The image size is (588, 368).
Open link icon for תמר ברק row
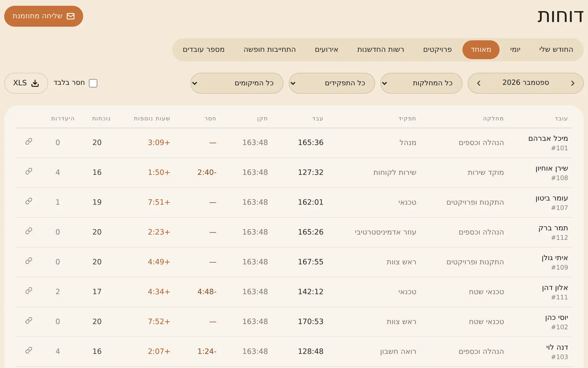(29, 231)
